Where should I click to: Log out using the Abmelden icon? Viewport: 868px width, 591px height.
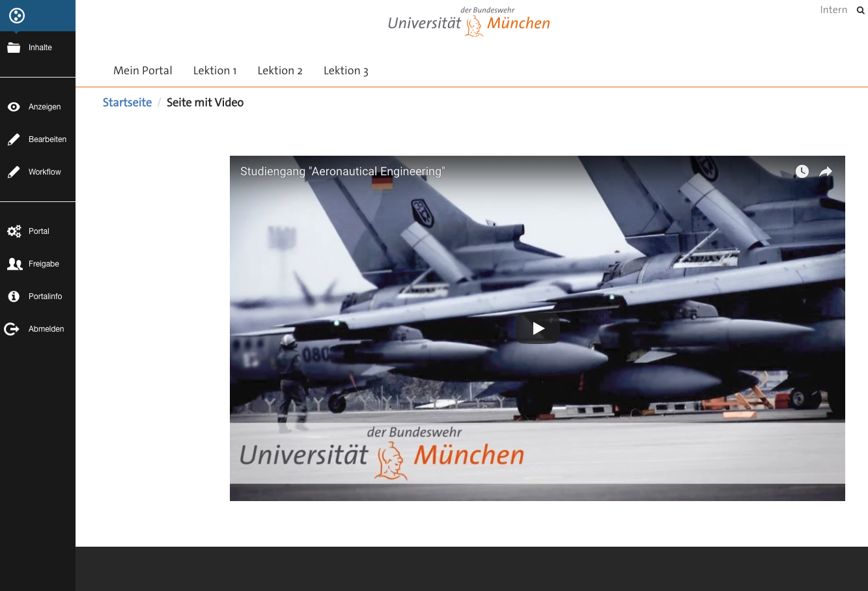tap(12, 329)
